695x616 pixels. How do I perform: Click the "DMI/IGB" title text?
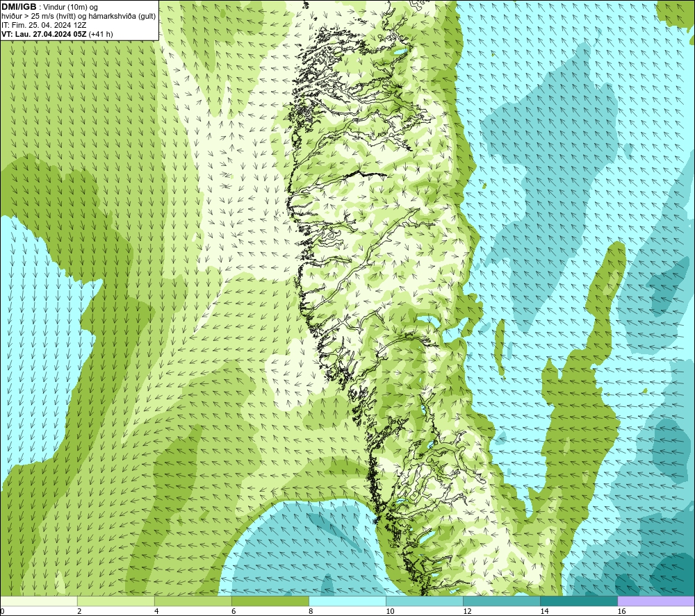19,7
